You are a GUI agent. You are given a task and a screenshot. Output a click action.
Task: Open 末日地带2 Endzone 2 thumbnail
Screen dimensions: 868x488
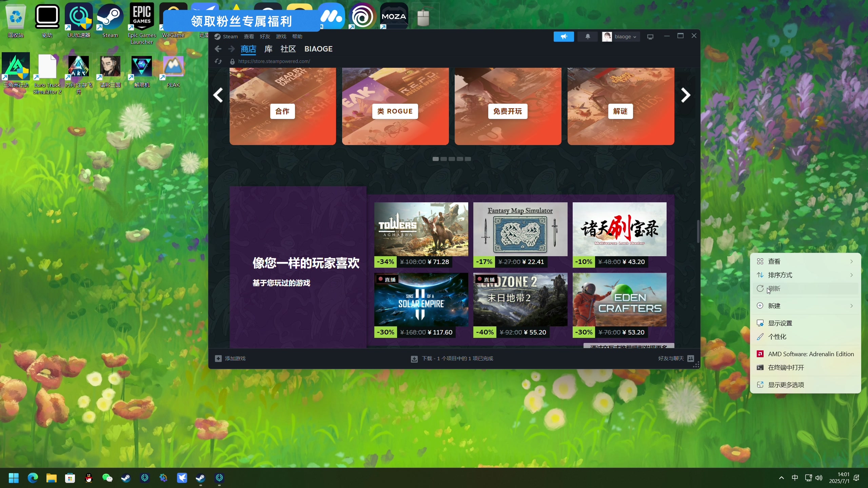520,300
